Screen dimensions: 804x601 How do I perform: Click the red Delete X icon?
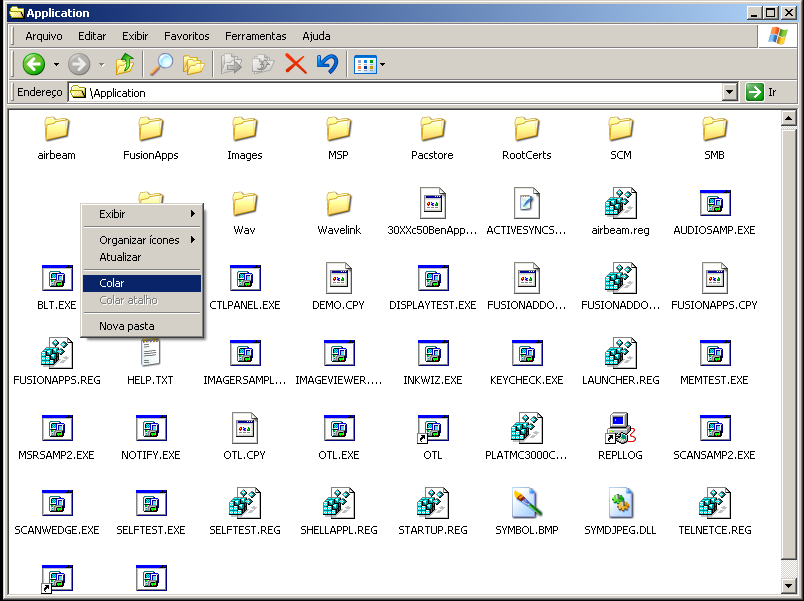tap(296, 65)
